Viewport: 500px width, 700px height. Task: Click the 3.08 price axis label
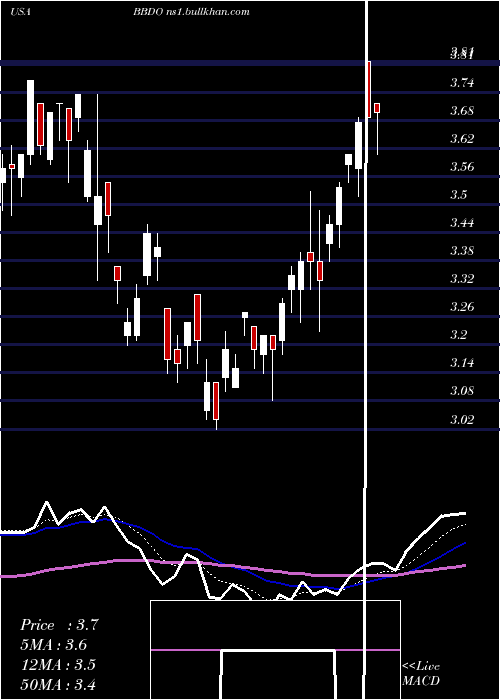click(x=462, y=391)
